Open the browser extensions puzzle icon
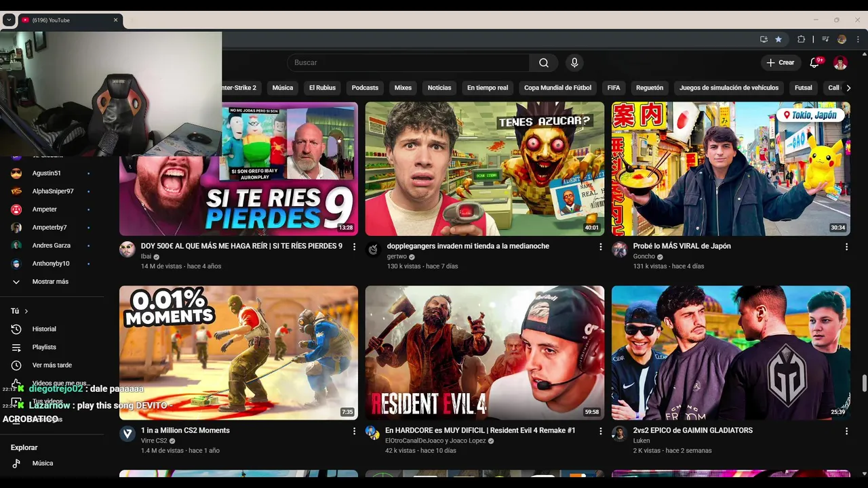868x488 pixels. point(801,39)
